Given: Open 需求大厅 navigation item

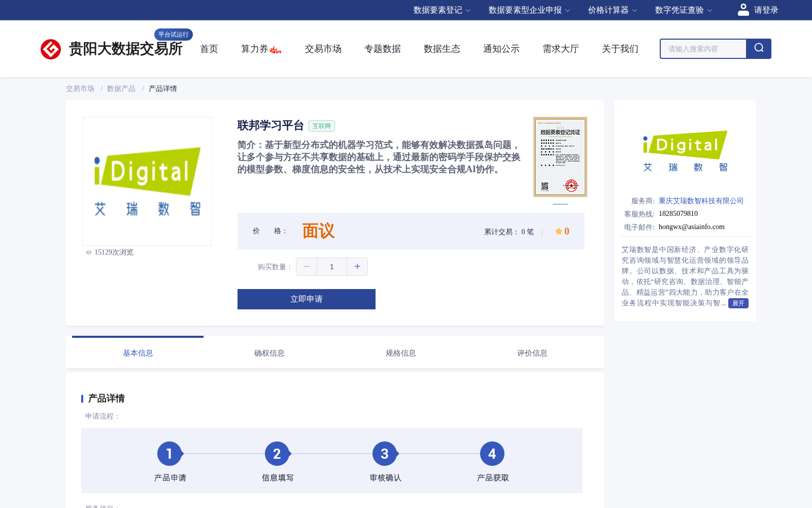Looking at the screenshot, I should 561,49.
